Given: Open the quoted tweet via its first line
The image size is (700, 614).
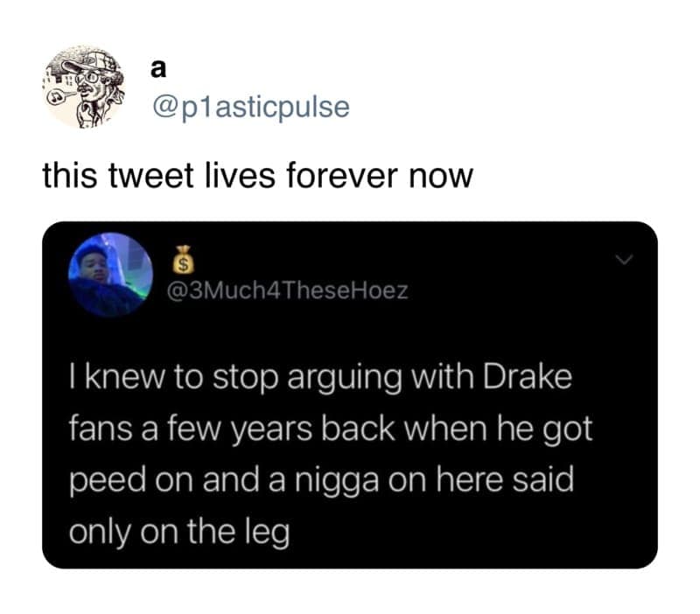Looking at the screenshot, I should [320, 379].
